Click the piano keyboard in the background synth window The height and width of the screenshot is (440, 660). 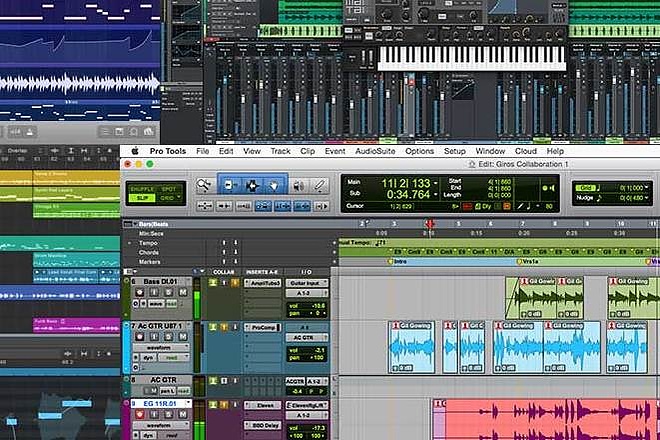(x=472, y=58)
